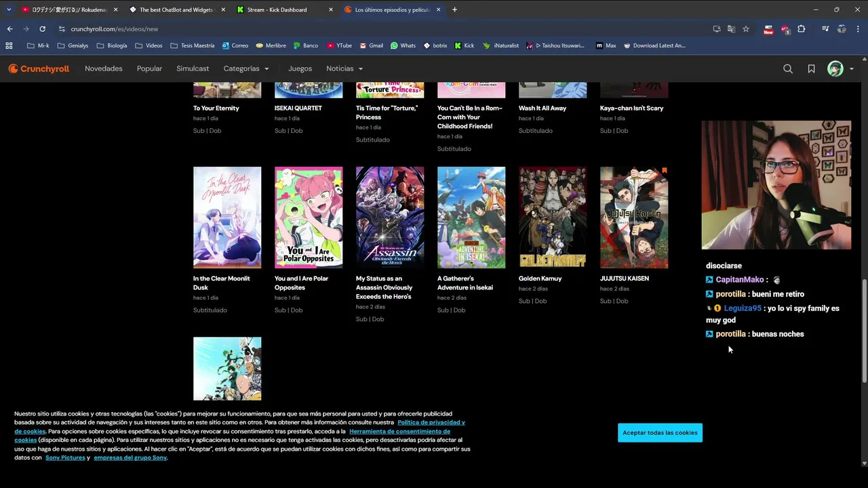
Task: Click Aceptar todas las cookies button
Action: tap(660, 432)
